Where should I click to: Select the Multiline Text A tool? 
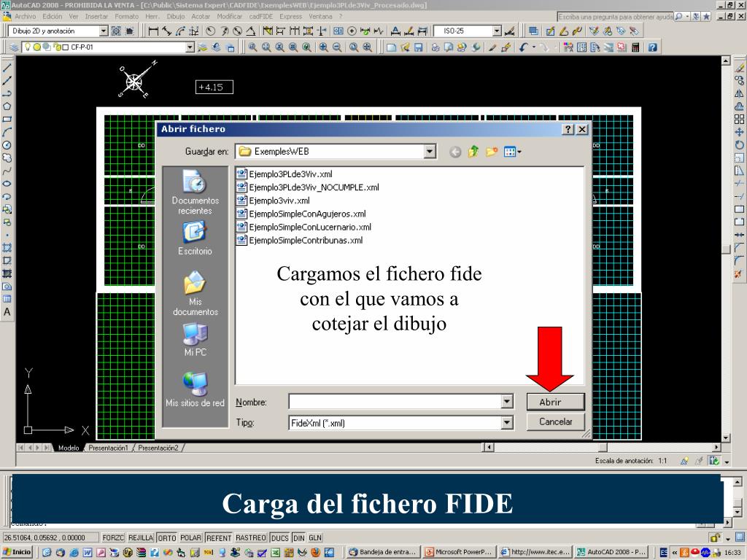(7, 312)
